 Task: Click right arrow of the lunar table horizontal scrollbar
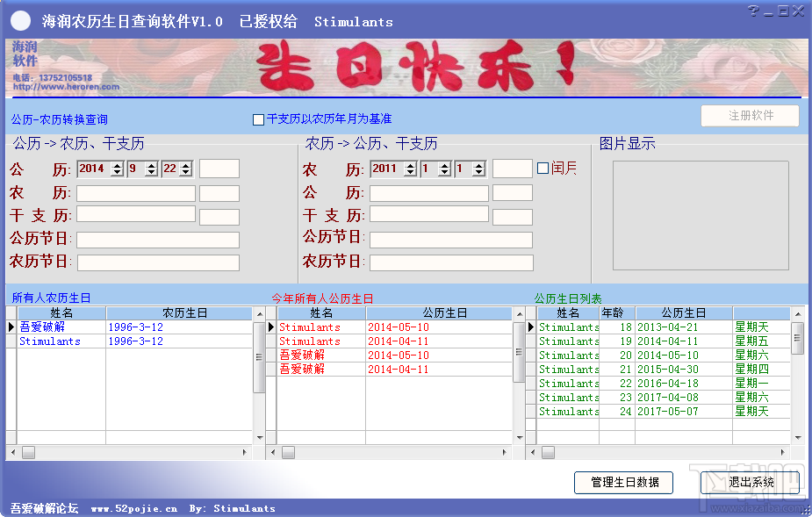pos(244,452)
